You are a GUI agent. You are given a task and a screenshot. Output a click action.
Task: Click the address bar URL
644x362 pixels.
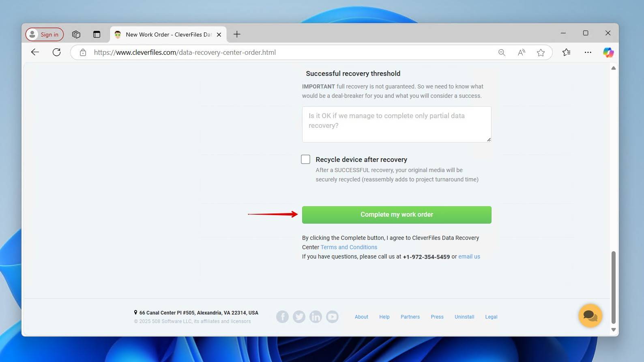click(x=185, y=52)
